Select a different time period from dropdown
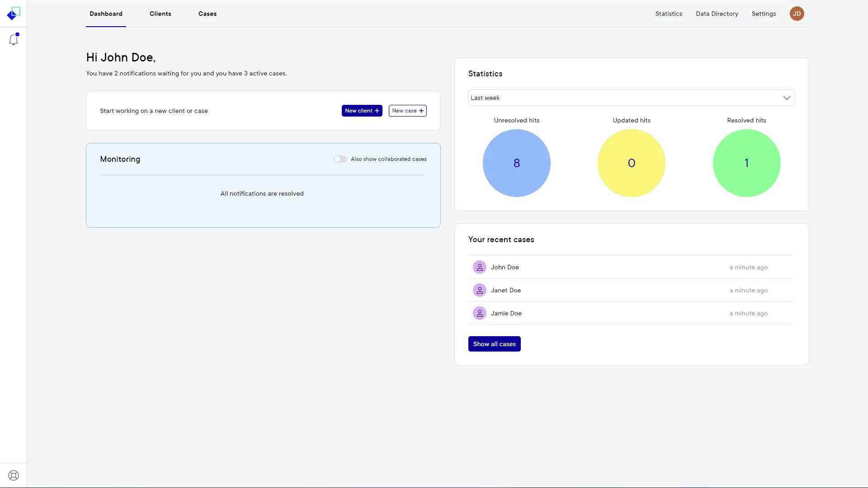This screenshot has height=488, width=868. click(x=631, y=98)
